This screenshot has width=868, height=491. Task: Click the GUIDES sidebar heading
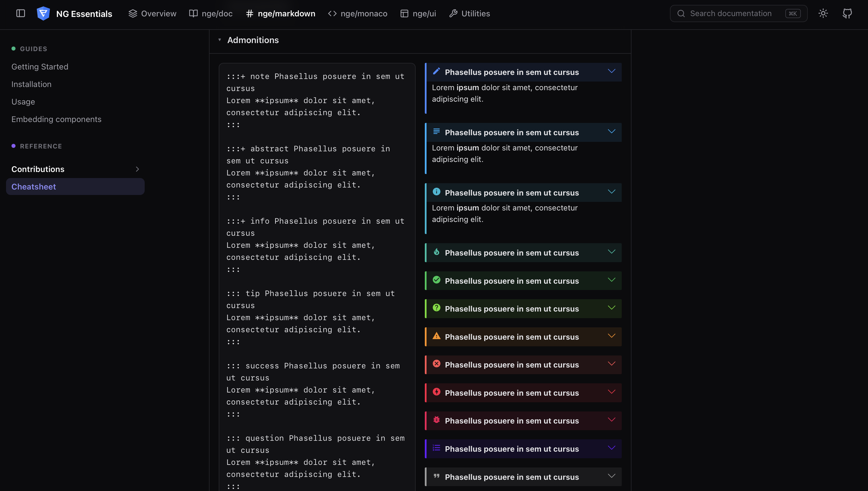[33, 49]
